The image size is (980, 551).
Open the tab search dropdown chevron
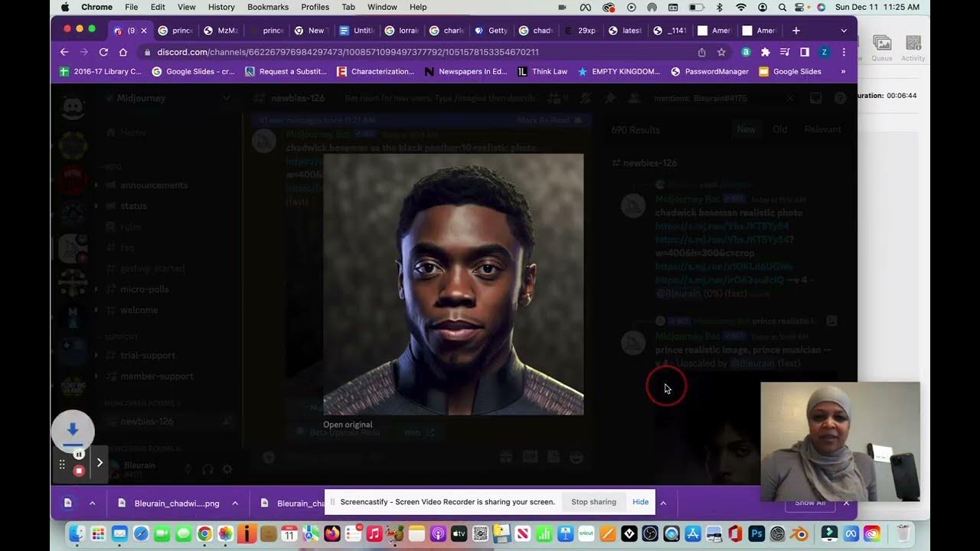pyautogui.click(x=844, y=31)
